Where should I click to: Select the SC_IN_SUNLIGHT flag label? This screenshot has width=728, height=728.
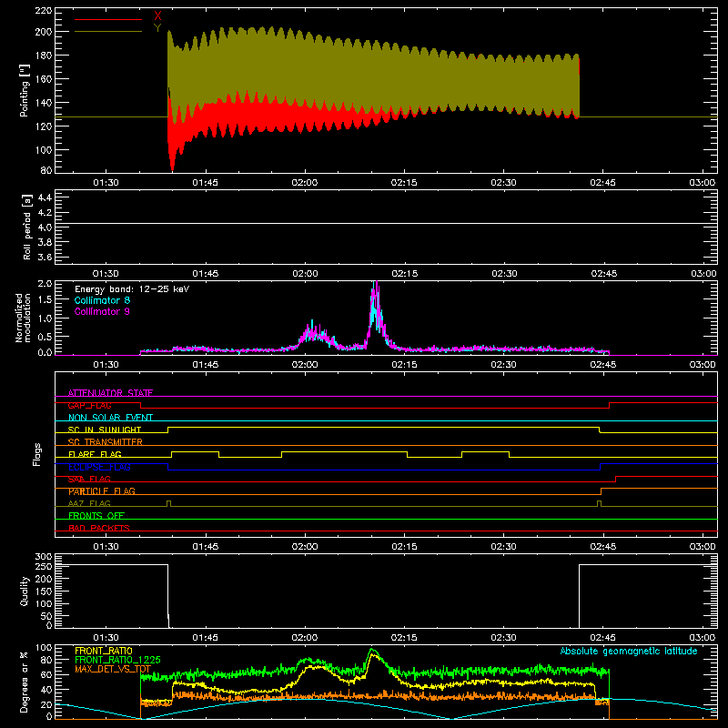coord(105,430)
